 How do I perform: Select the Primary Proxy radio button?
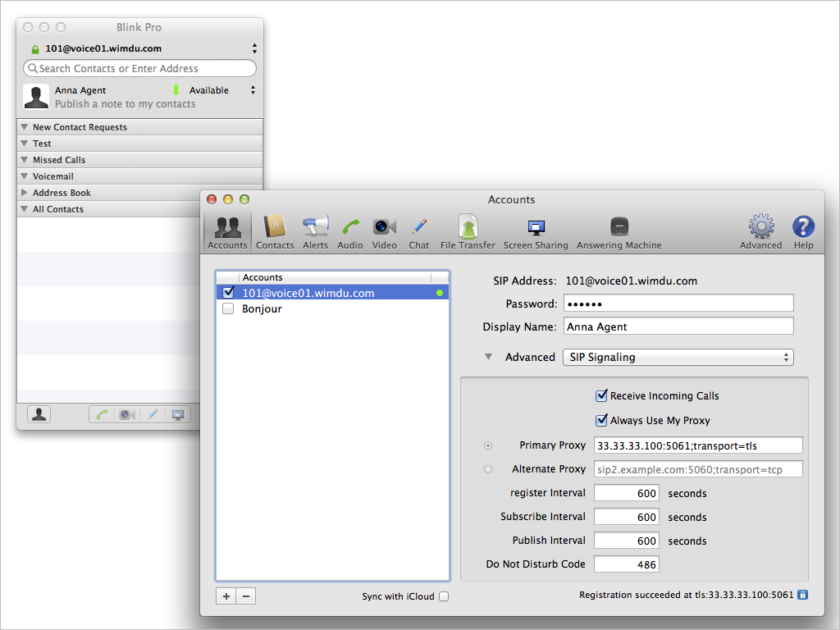[488, 445]
